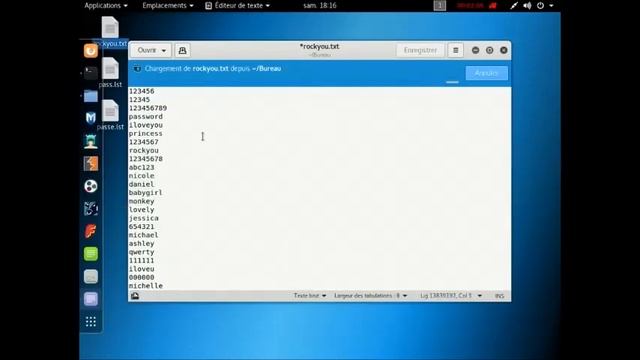Launch Burp Suite orange icon in dock
The width and height of the screenshot is (640, 360).
coord(91,164)
